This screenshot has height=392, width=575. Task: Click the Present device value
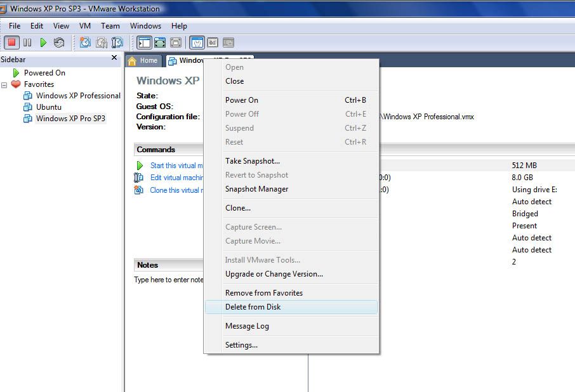point(524,226)
